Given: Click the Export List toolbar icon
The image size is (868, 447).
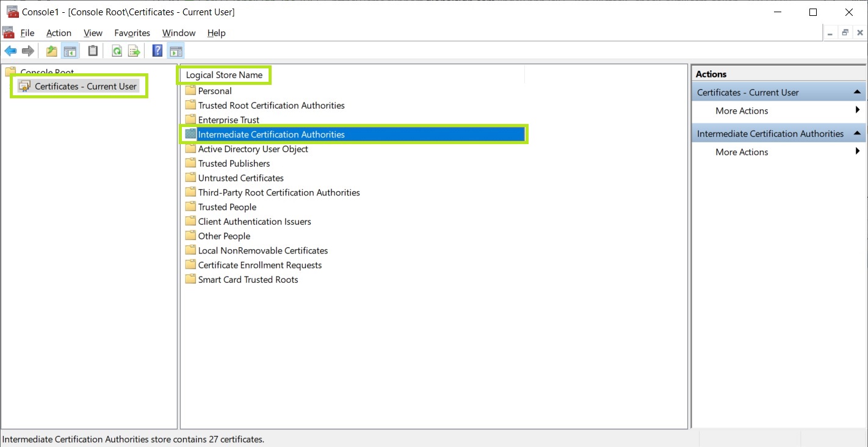Looking at the screenshot, I should [x=134, y=51].
